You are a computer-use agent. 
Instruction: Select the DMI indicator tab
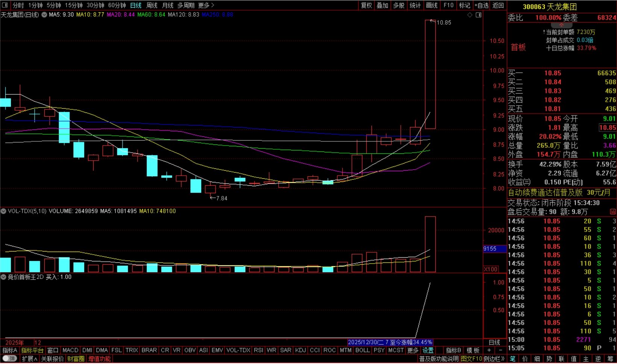point(87,350)
